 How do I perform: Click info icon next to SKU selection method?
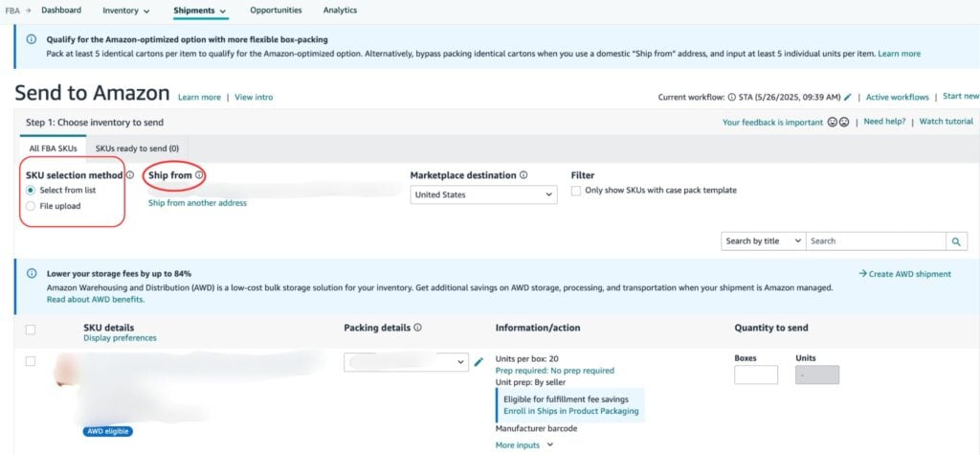pos(130,175)
